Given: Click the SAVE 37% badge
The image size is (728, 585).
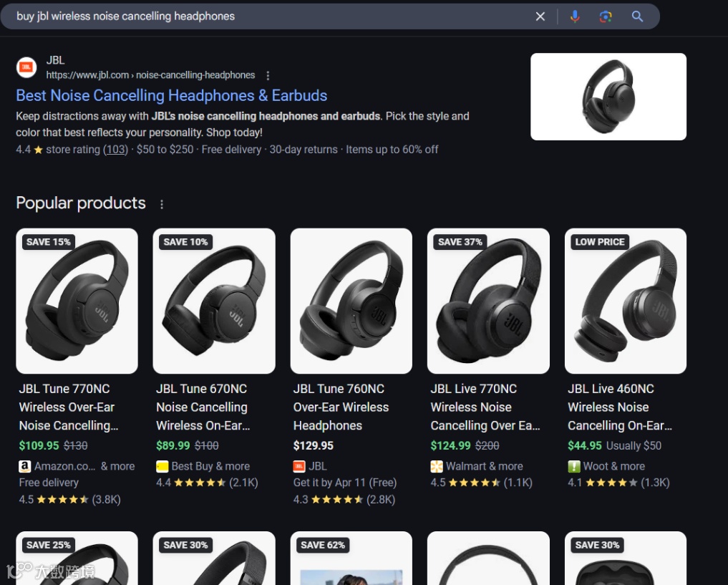Looking at the screenshot, I should pos(460,242).
